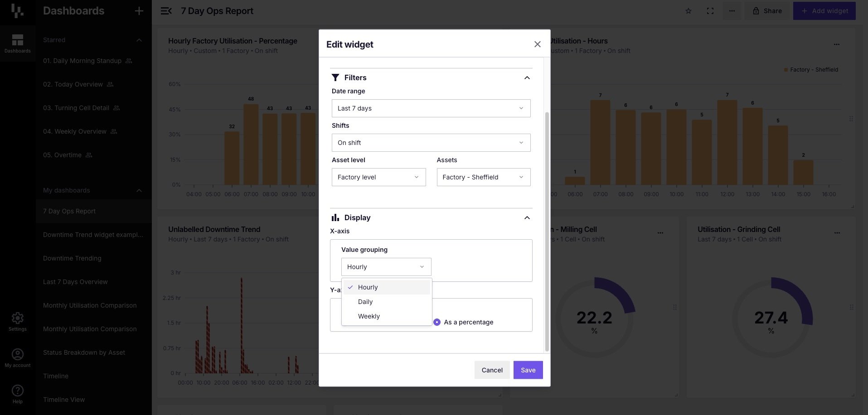Add a new dashboard with plus icon
Image resolution: width=868 pixels, height=415 pixels.
coord(139,11)
